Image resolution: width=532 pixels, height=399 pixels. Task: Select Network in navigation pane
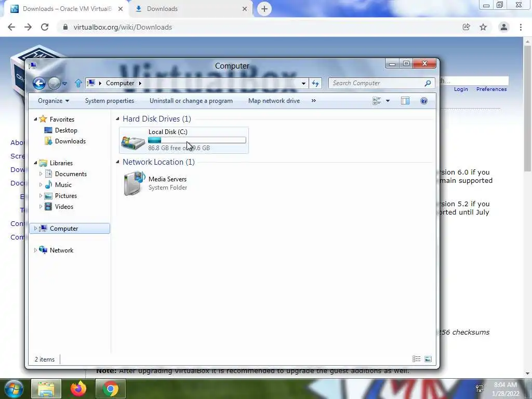coord(61,250)
